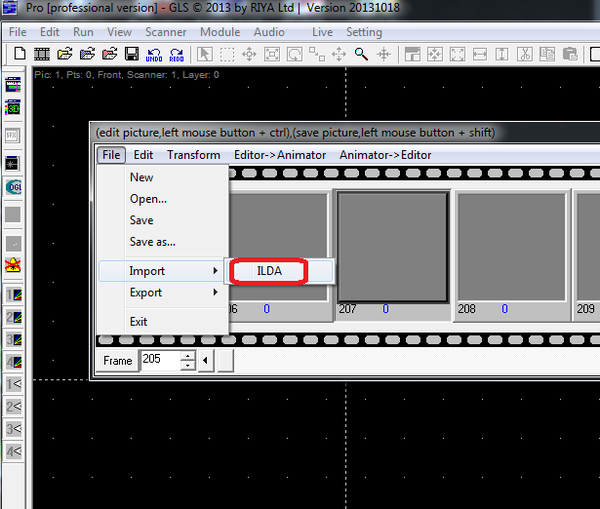This screenshot has height=509, width=600.
Task: Open the Animator->Editor menu
Action: 385,155
